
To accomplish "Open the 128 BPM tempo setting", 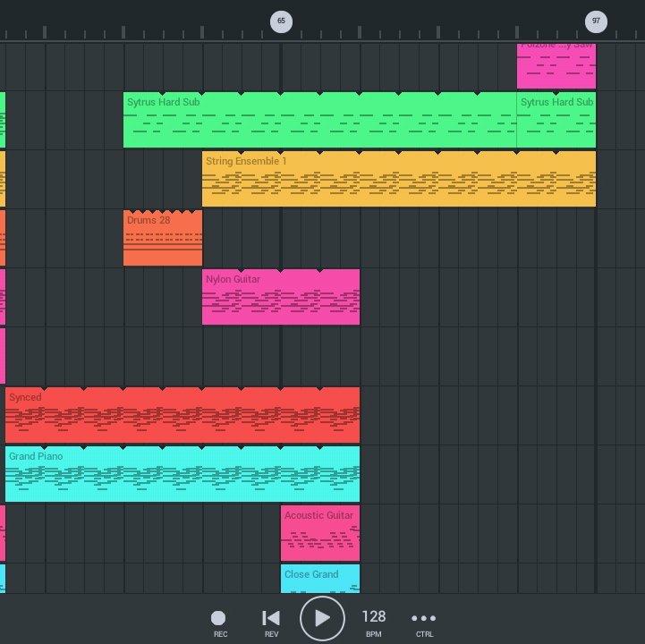I will coord(374,623).
